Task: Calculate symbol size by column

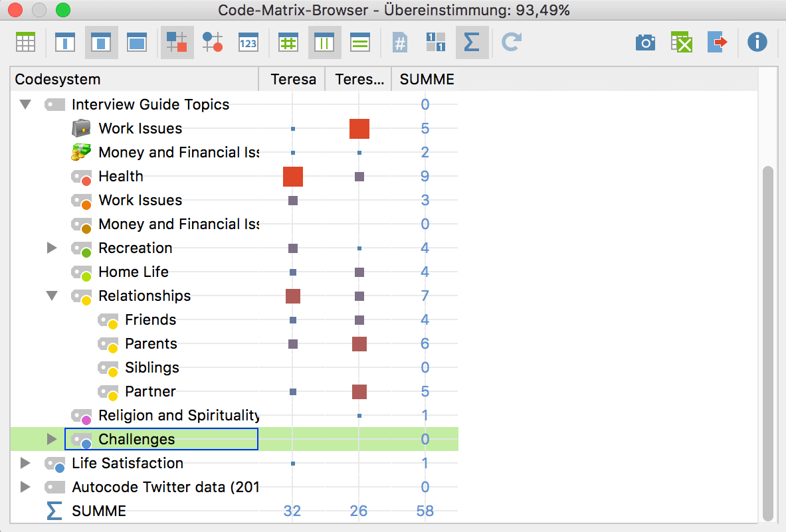Action: click(x=324, y=43)
